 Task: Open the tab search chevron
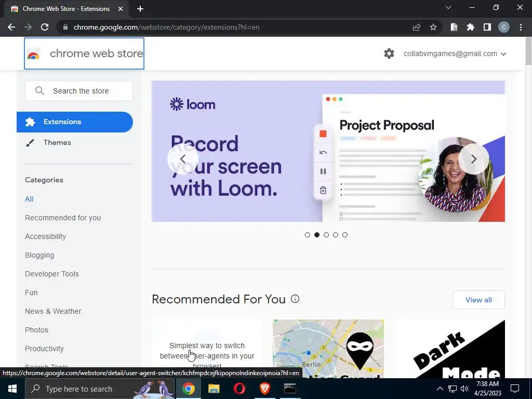point(448,7)
